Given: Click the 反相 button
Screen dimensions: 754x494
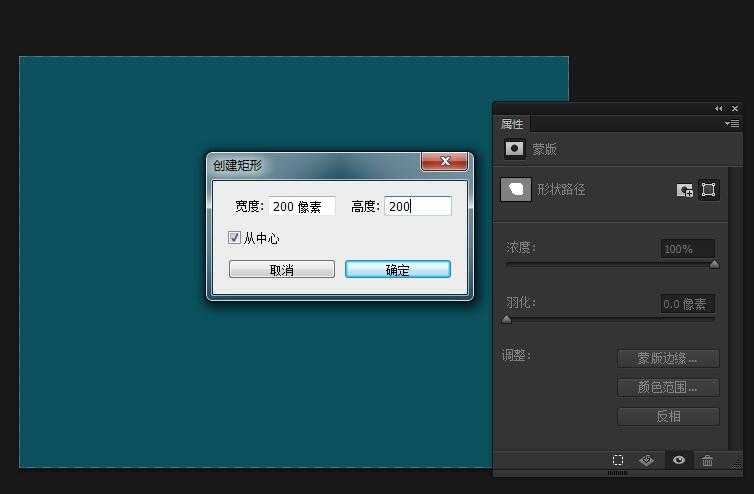Looking at the screenshot, I should point(668,416).
